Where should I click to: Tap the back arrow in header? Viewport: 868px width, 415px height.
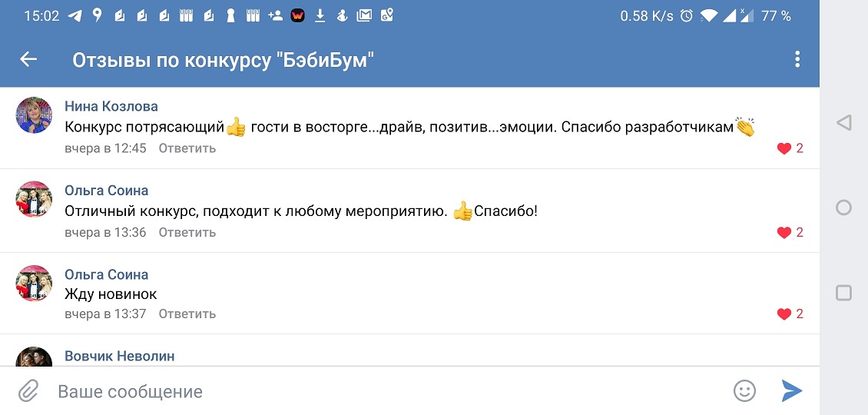[28, 59]
